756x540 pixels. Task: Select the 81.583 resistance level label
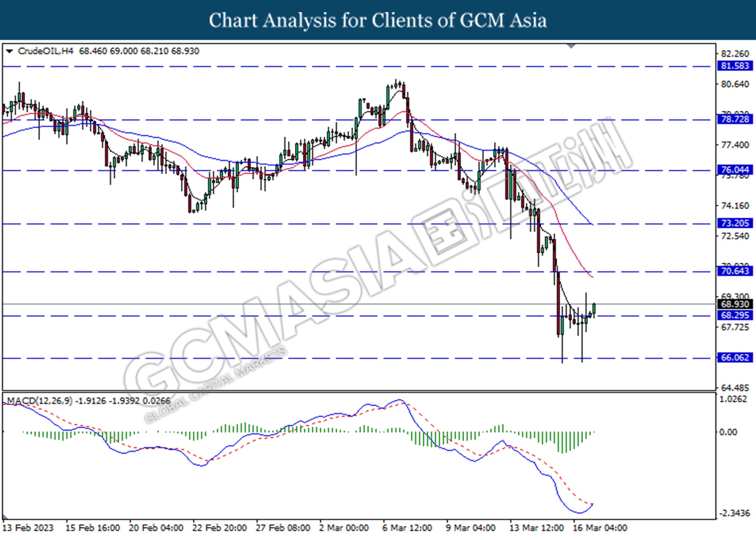tap(735, 66)
